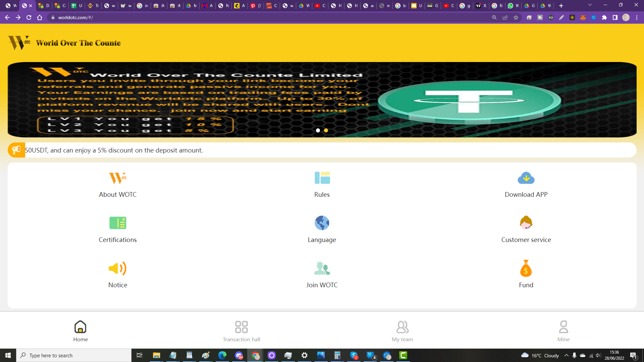This screenshot has height=362, width=644.
Task: Open the taskbar volume control
Action: (599, 355)
